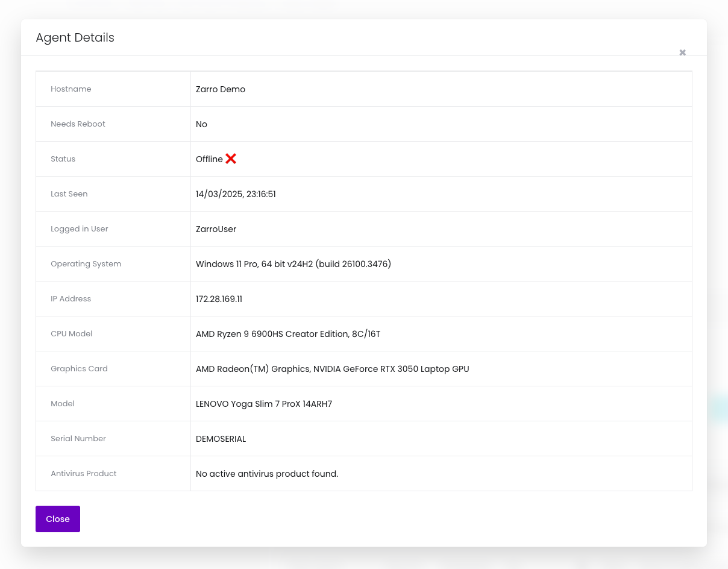Click the Hostname row label
728x569 pixels.
[x=71, y=89]
